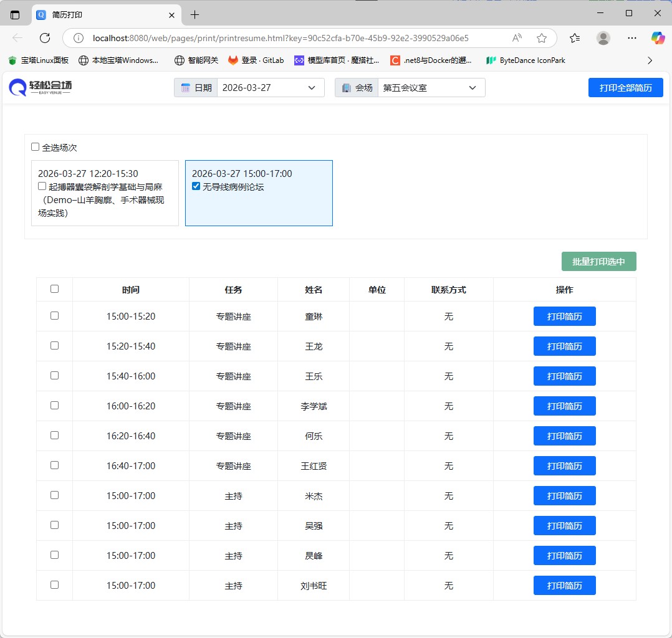Print resume for 昃峰
Viewport: 672px width, 638px height.
click(564, 556)
